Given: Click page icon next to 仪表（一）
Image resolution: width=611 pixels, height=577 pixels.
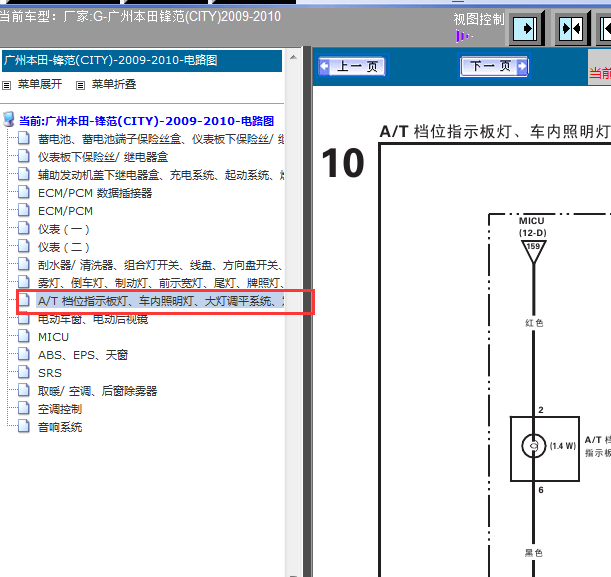Looking at the screenshot, I should (24, 228).
